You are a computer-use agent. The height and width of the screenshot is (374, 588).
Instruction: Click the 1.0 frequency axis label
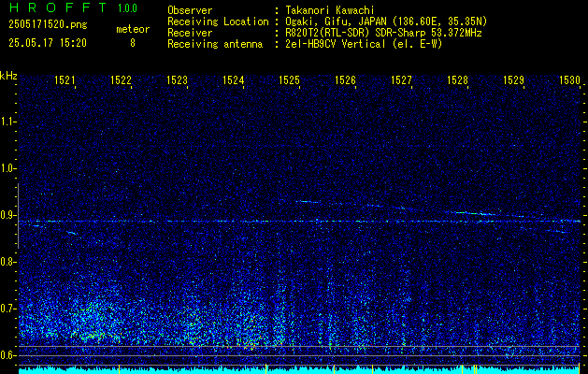[x=7, y=168]
